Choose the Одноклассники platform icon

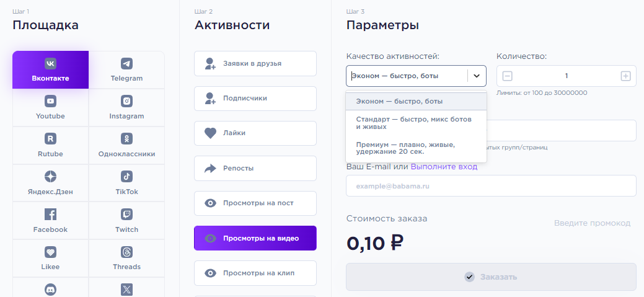pos(126,139)
